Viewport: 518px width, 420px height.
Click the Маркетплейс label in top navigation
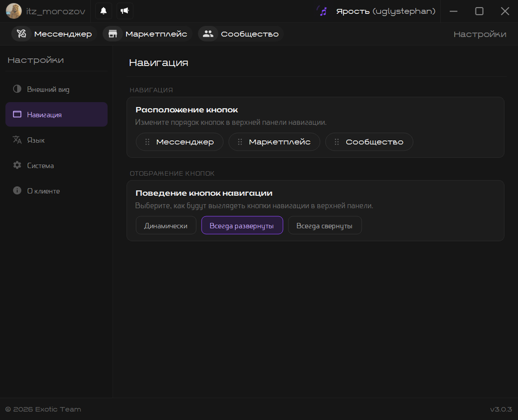click(x=156, y=34)
